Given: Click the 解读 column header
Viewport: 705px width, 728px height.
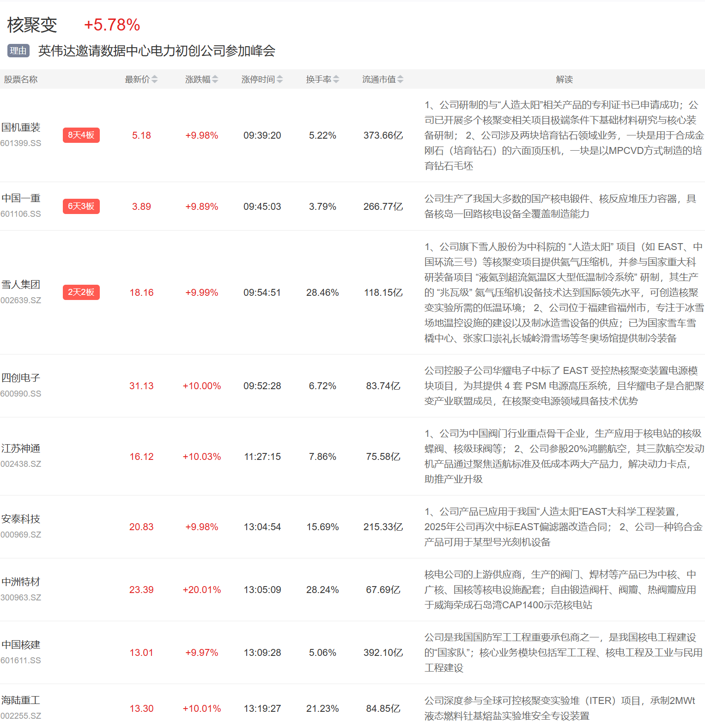Looking at the screenshot, I should pyautogui.click(x=564, y=80).
